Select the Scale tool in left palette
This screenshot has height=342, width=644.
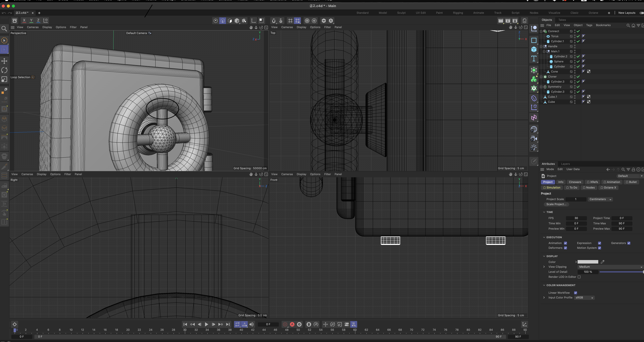[4, 79]
